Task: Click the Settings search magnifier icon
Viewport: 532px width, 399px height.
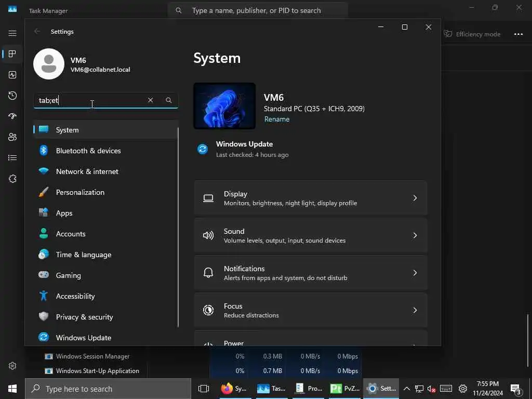Action: click(x=169, y=100)
